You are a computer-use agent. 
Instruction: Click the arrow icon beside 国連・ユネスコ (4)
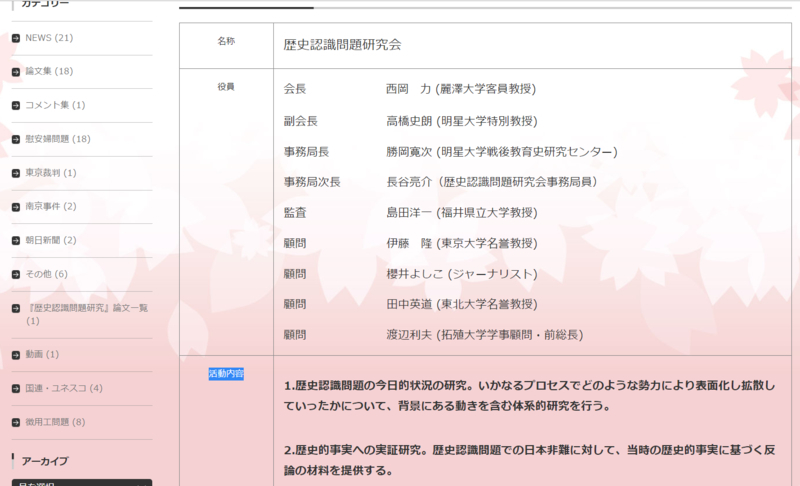click(x=16, y=389)
